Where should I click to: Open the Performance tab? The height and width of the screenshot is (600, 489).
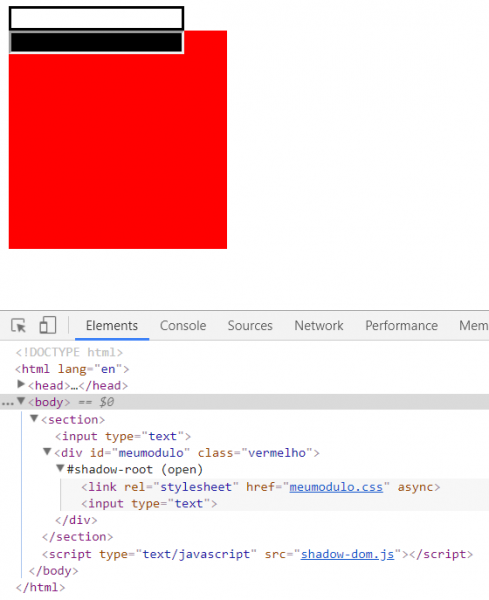click(x=401, y=326)
